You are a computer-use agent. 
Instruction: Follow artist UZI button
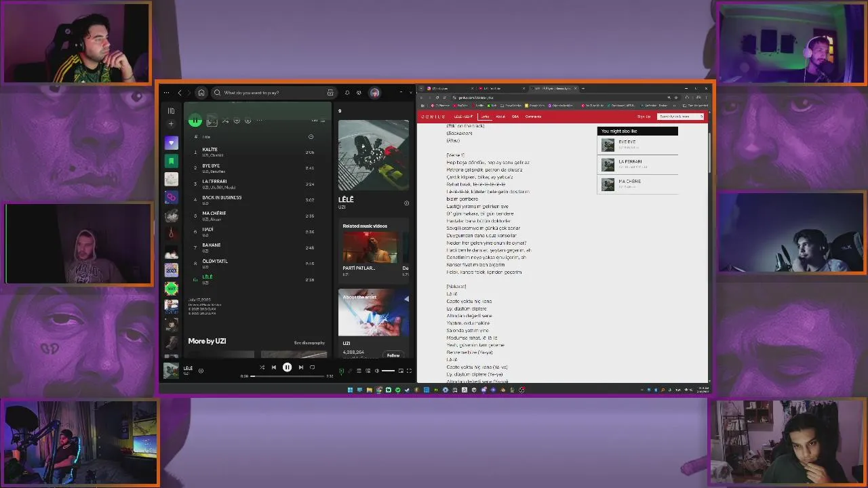click(x=393, y=355)
